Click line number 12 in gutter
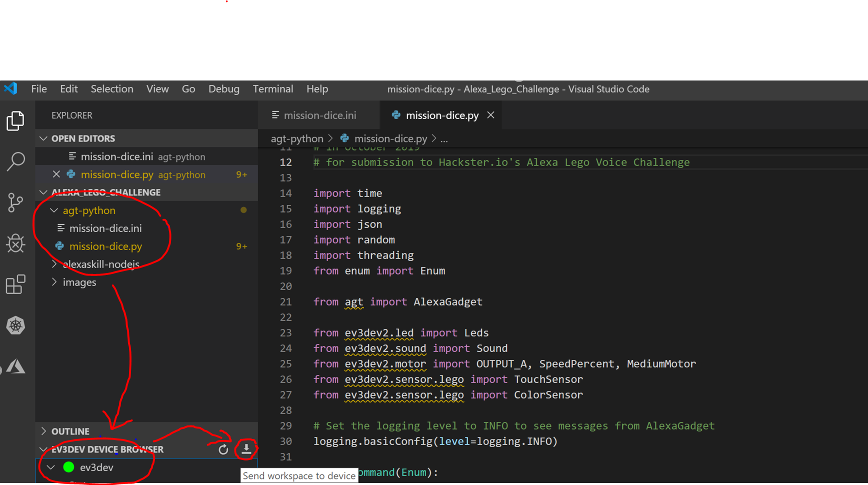 pos(285,162)
